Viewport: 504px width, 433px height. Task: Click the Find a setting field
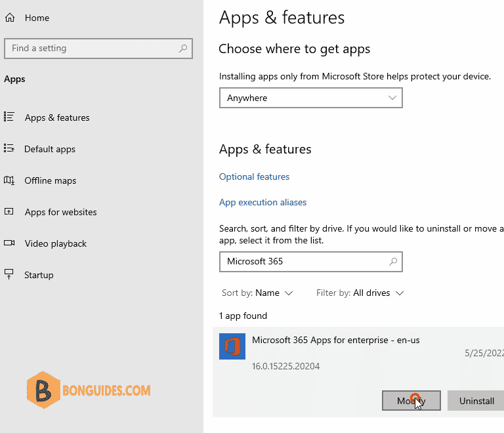[x=98, y=49]
